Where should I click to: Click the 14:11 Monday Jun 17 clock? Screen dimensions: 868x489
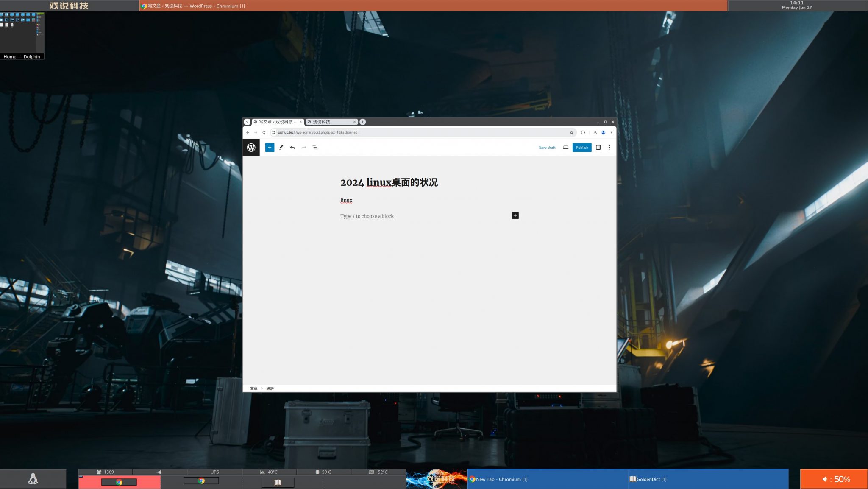[797, 5]
